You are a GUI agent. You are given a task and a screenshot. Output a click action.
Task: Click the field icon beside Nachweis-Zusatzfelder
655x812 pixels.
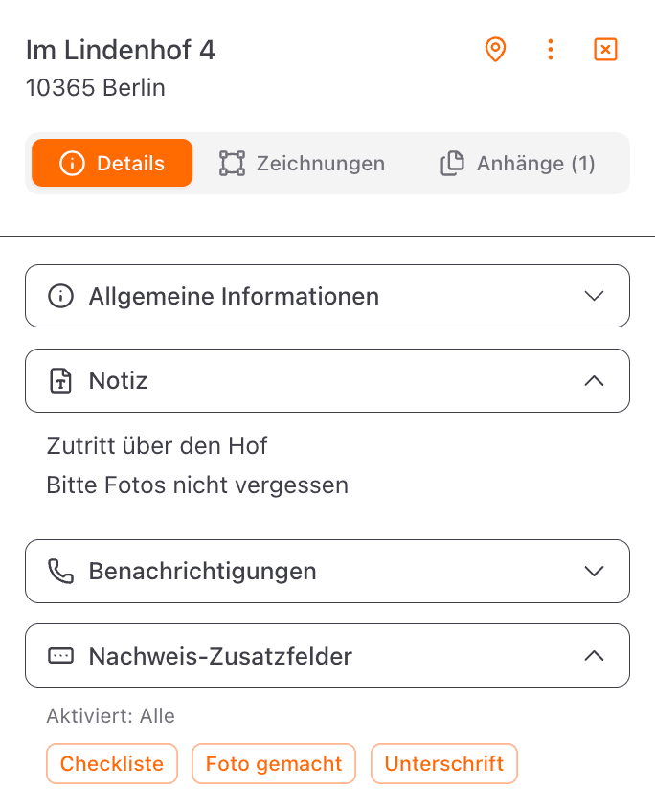(x=60, y=655)
